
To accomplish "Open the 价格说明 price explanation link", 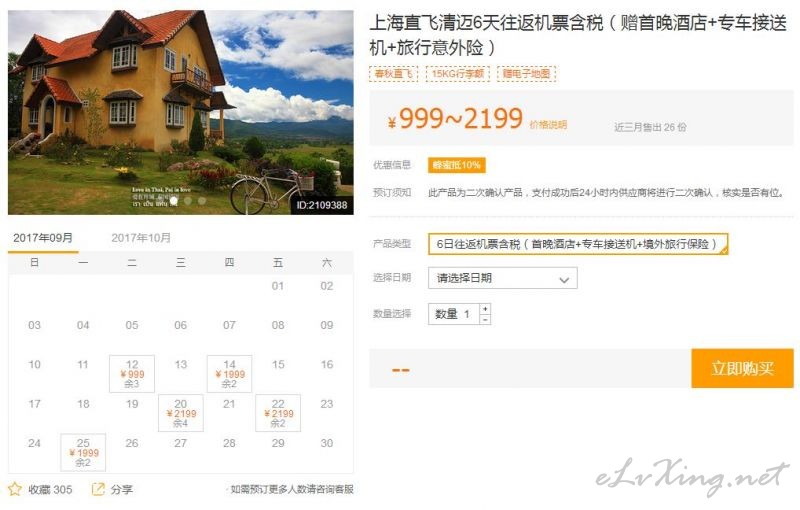I will pos(548,125).
